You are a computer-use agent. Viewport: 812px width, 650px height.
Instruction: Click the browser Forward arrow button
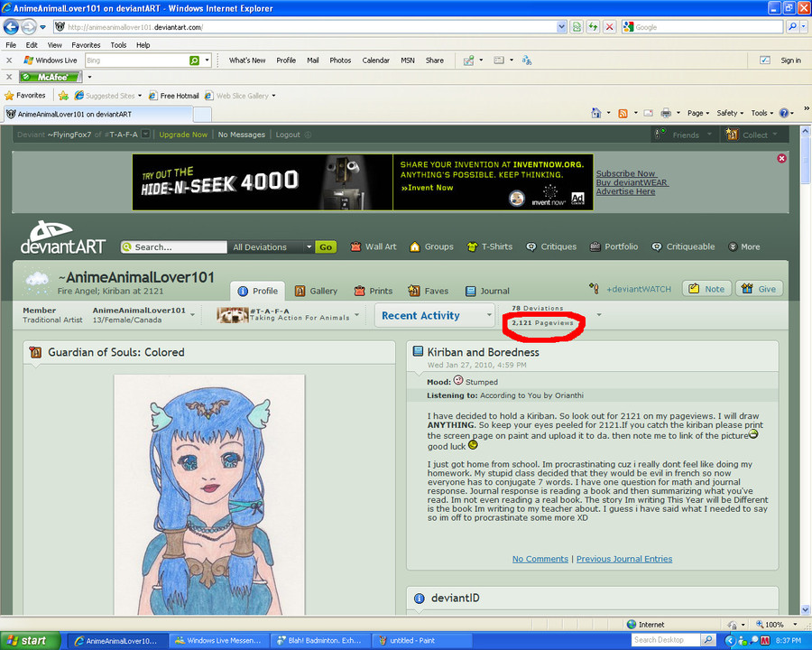click(29, 26)
